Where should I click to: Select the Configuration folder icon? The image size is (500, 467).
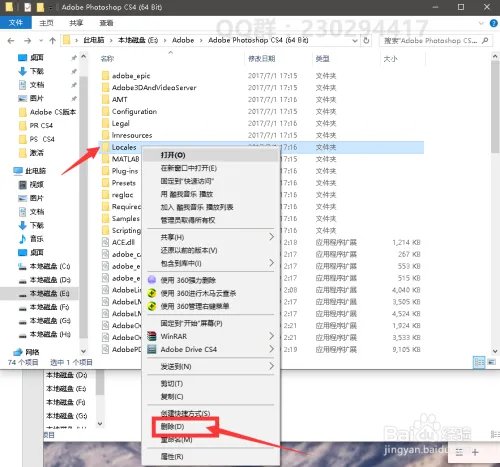[x=105, y=112]
